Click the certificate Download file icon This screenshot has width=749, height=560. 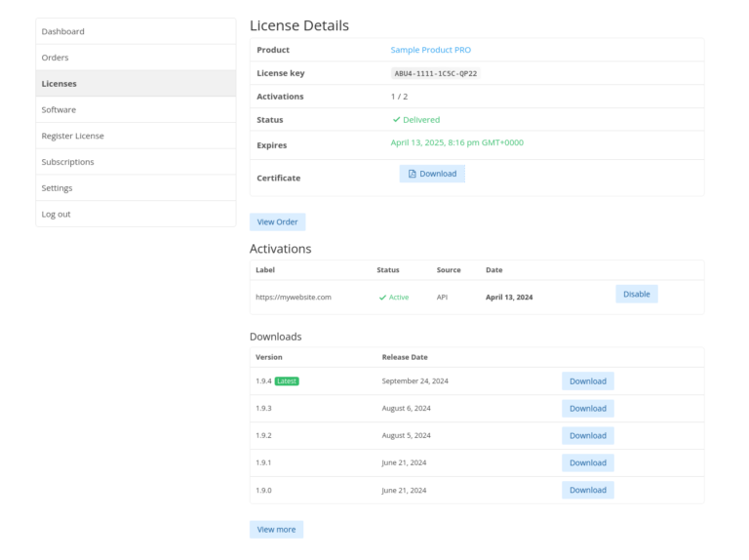pos(412,174)
